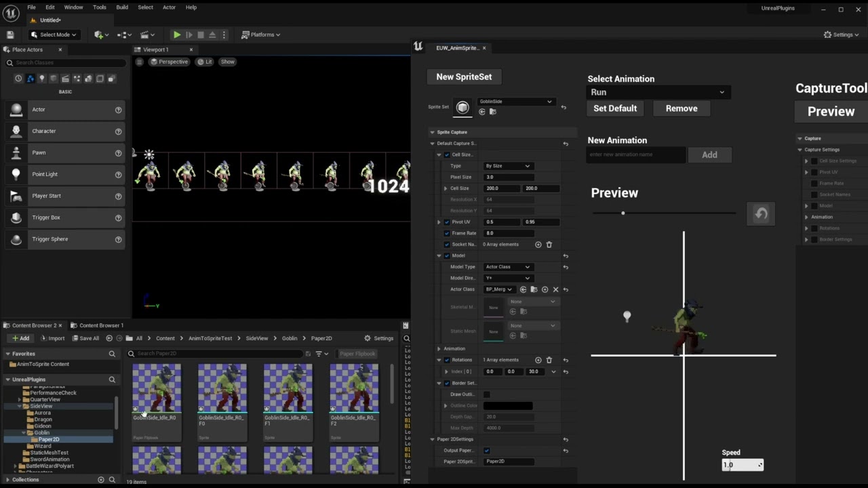This screenshot has width=868, height=488.
Task: Open the add content cube-plus toolbar dropdown
Action: point(100,35)
